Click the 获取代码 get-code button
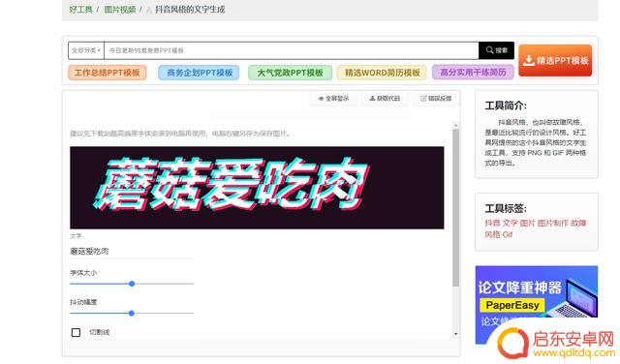Screen dimensions: 620x364 (x=385, y=99)
